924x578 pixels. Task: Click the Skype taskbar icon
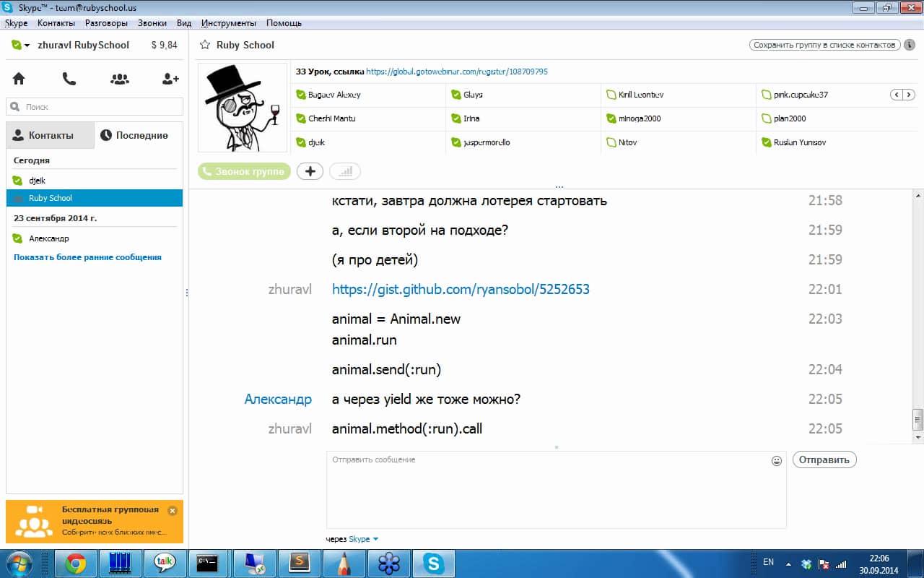[434, 563]
